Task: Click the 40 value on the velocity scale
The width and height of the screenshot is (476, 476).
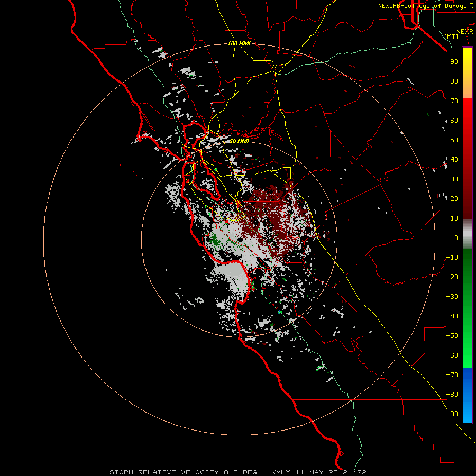Action: [x=454, y=159]
